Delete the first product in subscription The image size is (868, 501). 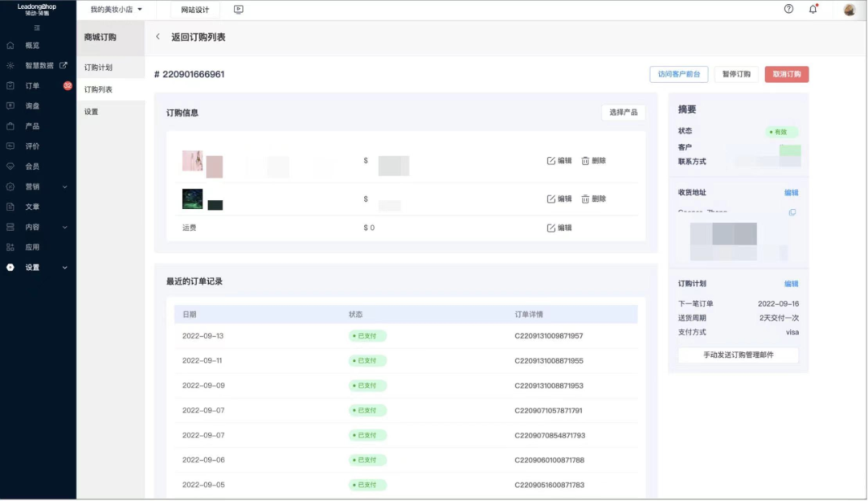[x=594, y=161]
